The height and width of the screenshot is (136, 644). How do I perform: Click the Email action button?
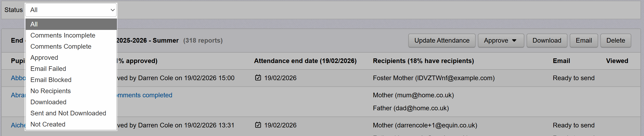click(x=583, y=40)
